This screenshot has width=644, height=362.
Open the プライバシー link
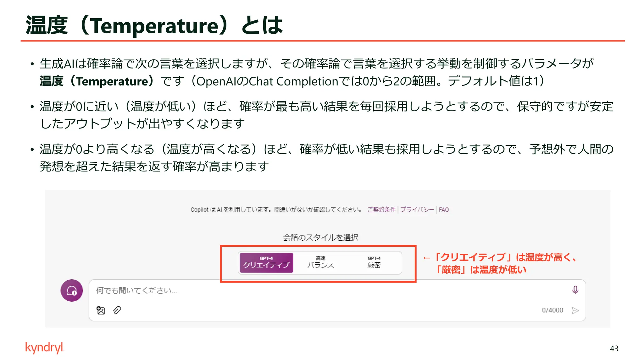click(417, 210)
